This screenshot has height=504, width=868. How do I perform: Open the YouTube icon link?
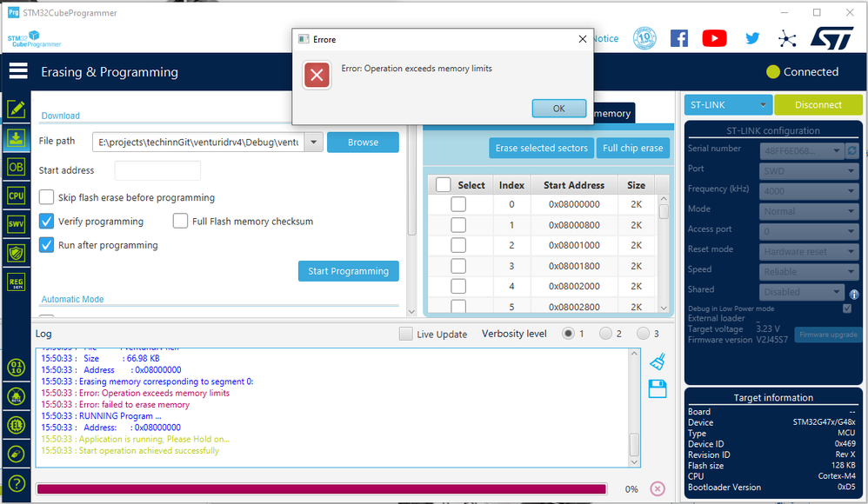[715, 38]
